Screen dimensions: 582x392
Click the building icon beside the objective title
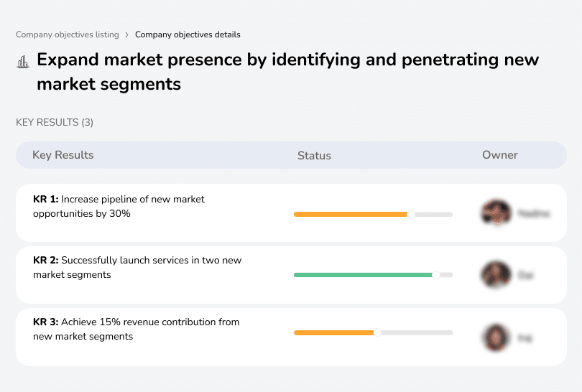[x=23, y=62]
